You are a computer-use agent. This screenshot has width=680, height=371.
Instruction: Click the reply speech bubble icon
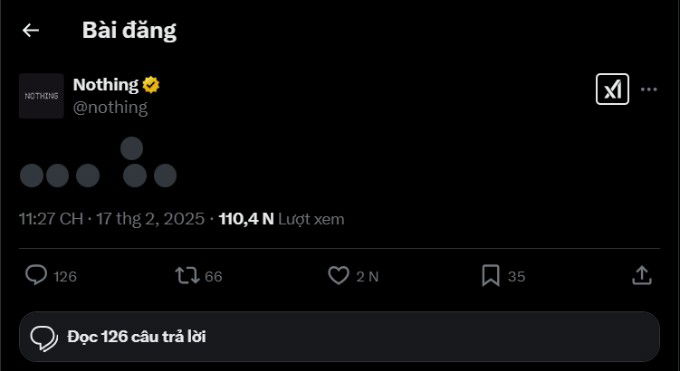(x=36, y=275)
